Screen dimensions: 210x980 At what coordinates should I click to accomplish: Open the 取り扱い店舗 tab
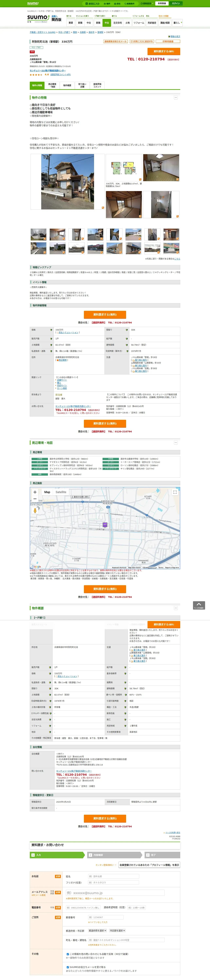[82, 85]
